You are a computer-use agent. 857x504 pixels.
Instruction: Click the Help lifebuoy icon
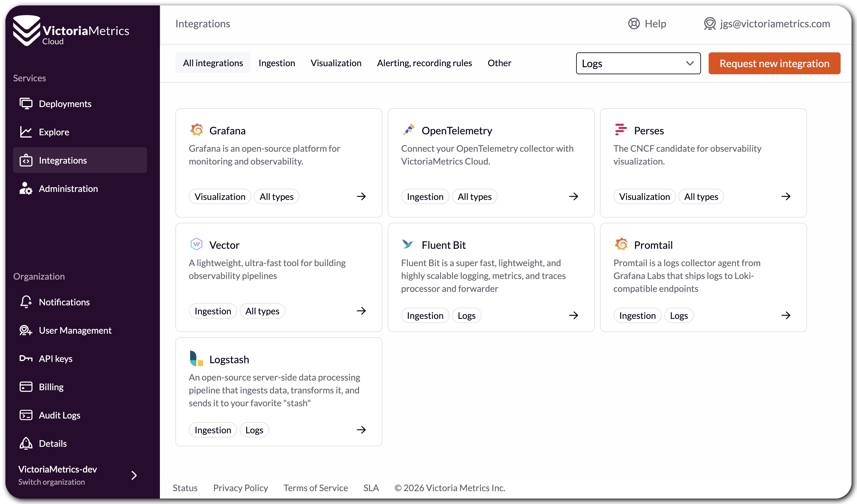tap(633, 23)
